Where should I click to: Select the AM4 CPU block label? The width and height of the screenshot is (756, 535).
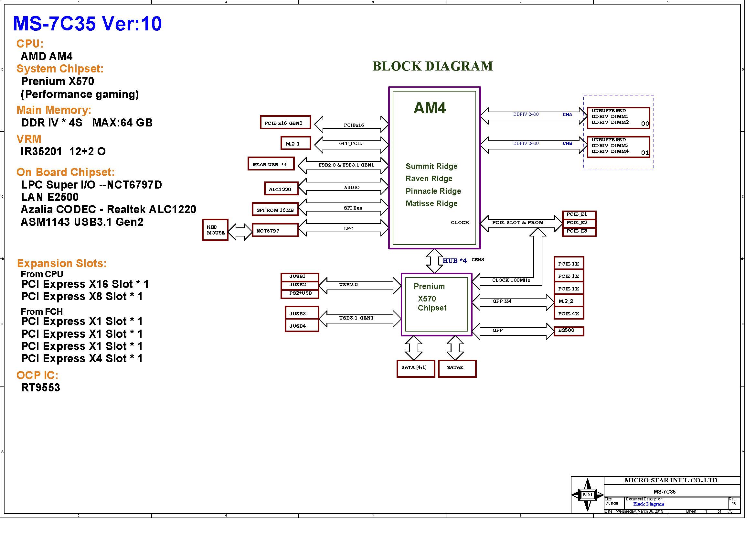(429, 108)
